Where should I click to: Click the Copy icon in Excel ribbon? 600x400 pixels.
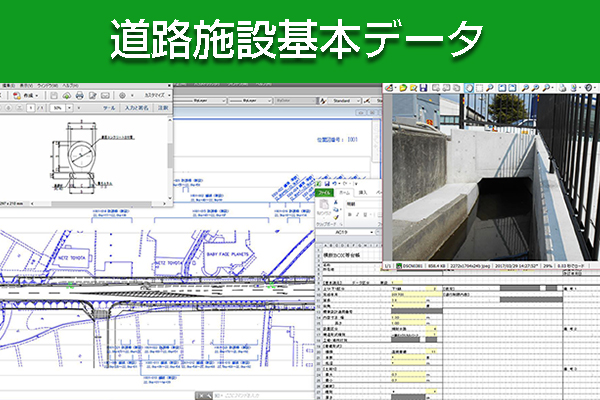click(336, 210)
